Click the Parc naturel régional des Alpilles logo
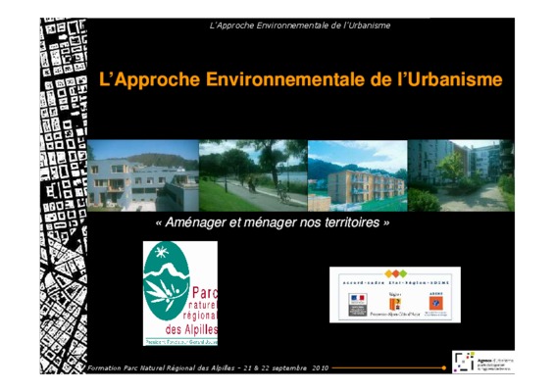Screen dimensions: 555x392 pos(180,293)
